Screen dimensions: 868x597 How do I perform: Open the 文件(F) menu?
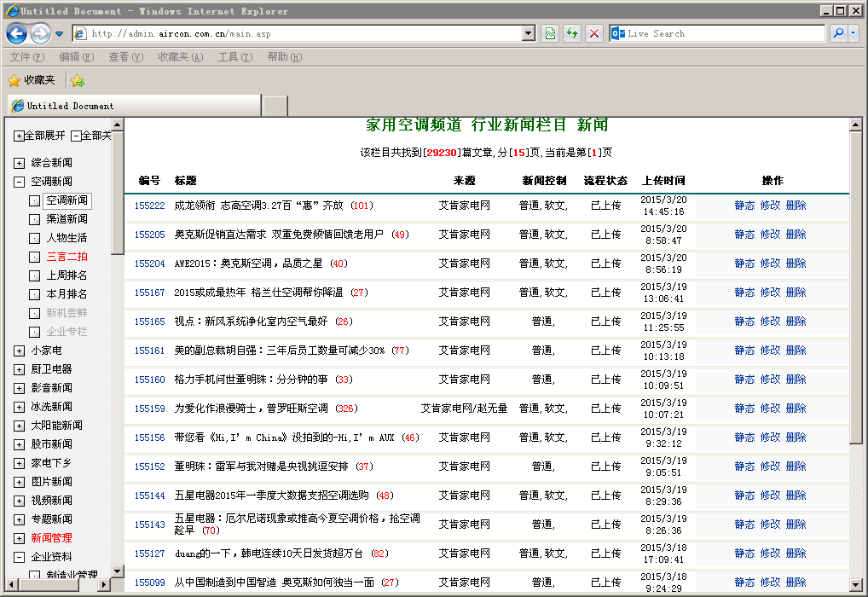[26, 57]
